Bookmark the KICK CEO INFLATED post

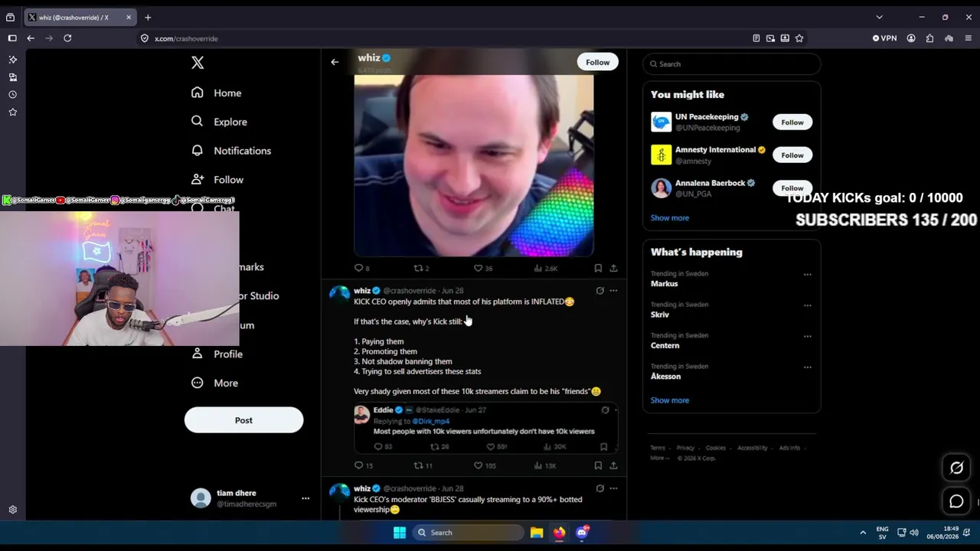pyautogui.click(x=598, y=465)
